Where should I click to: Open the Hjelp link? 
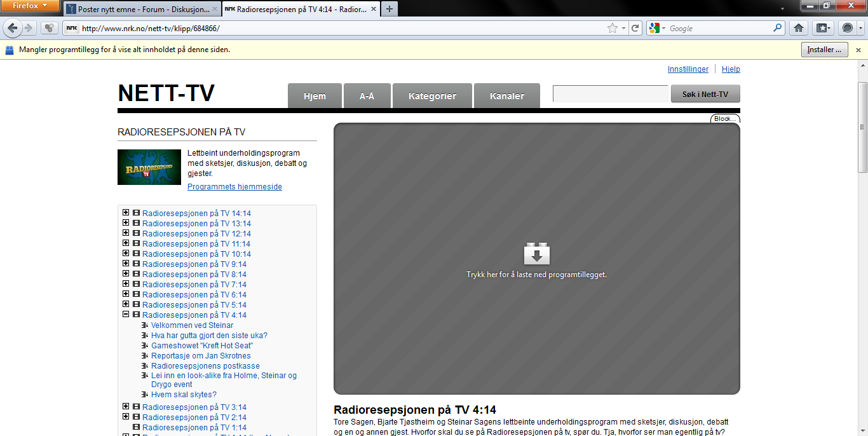point(731,69)
